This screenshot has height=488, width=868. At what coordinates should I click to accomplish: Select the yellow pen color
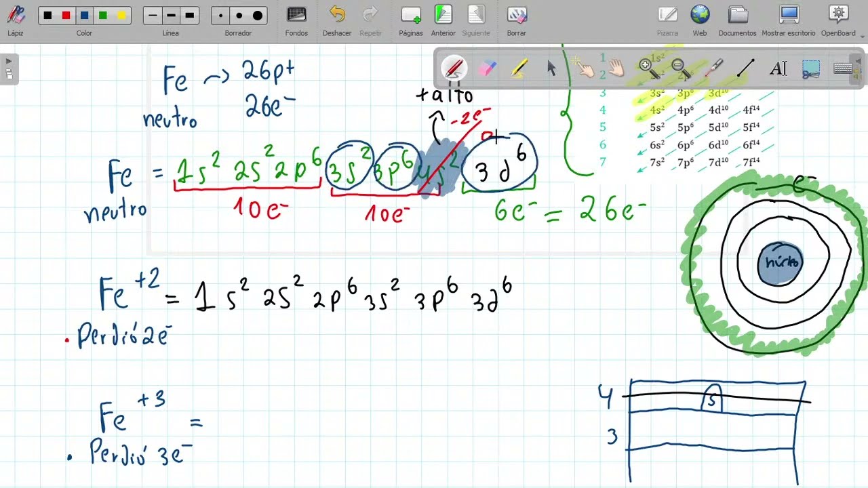tap(121, 15)
